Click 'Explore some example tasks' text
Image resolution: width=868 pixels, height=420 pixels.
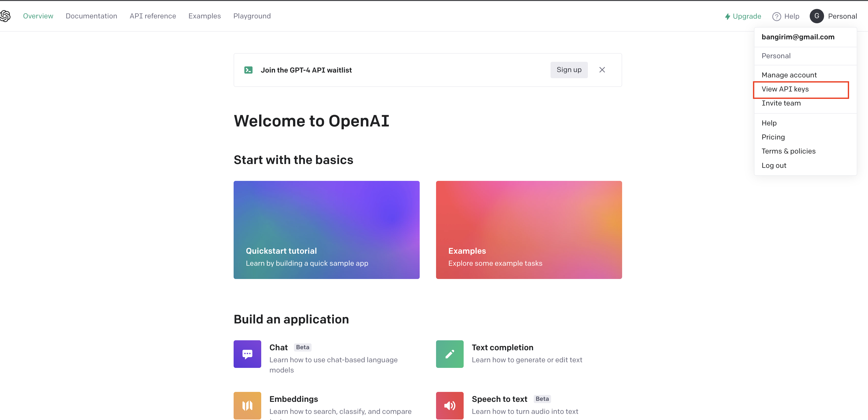pyautogui.click(x=495, y=263)
